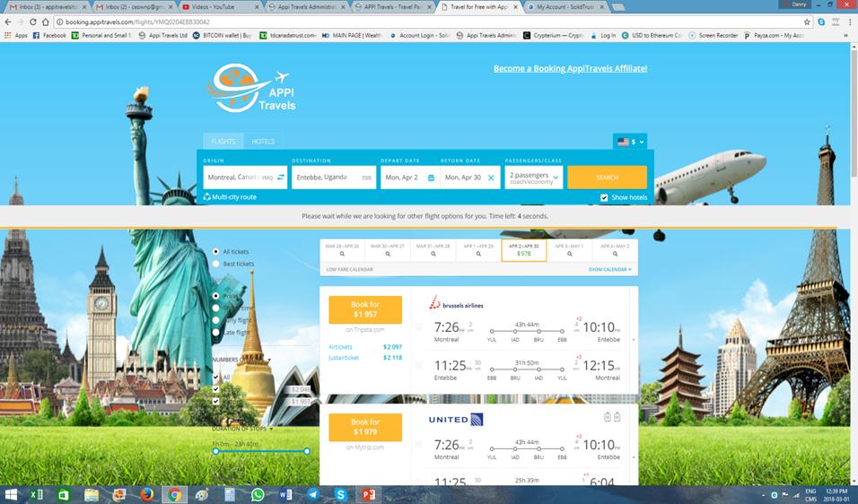This screenshot has height=504, width=858.
Task: Bookmark this page with the star icon
Action: pos(807,22)
